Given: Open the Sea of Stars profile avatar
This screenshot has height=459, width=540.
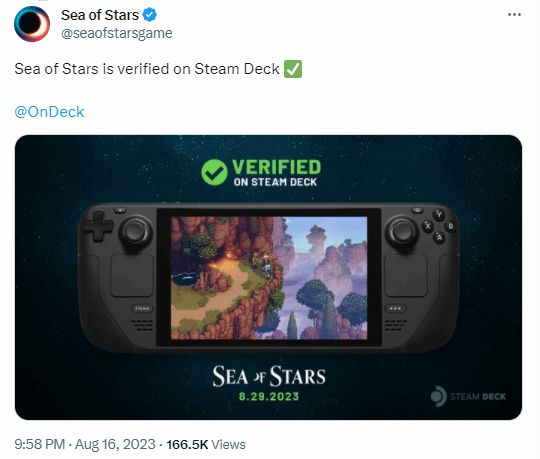Looking at the screenshot, I should 32,24.
